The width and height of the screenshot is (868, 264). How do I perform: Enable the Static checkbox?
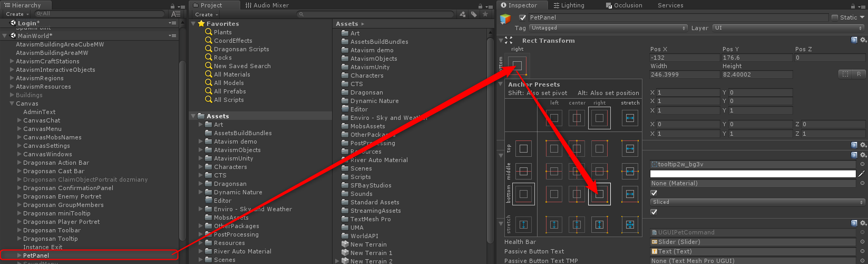click(835, 17)
